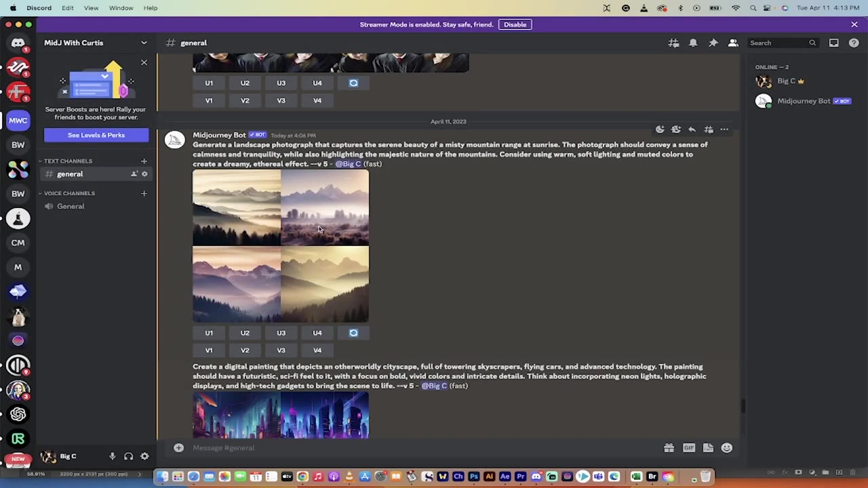The height and width of the screenshot is (488, 868).
Task: Dismiss Streamer Mode notice bar
Action: (854, 24)
